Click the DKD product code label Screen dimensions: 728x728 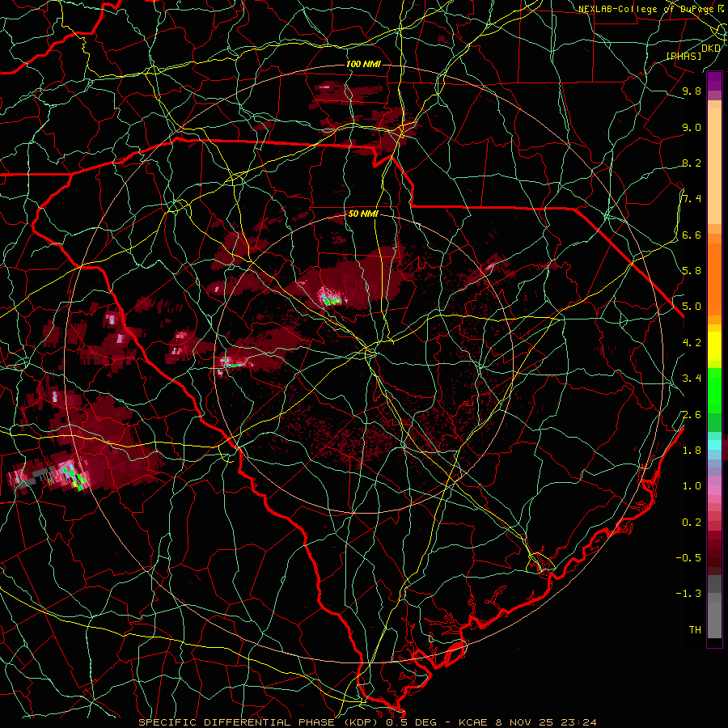(x=711, y=49)
